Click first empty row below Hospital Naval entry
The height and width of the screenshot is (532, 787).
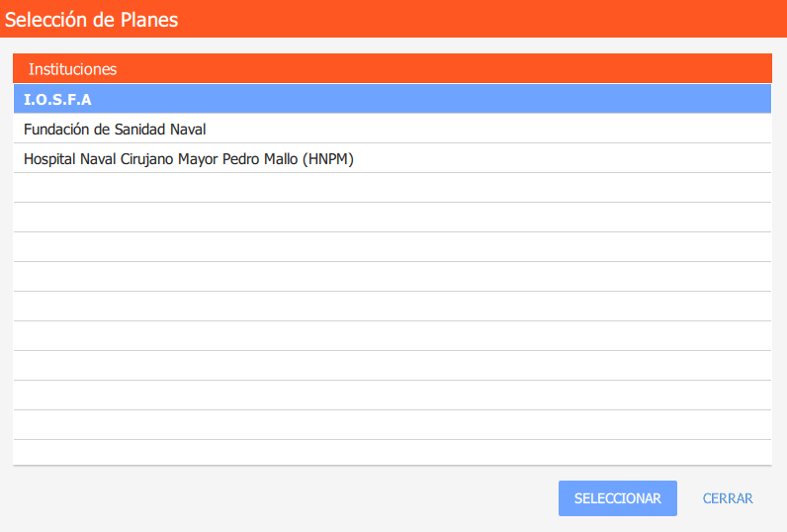(392, 188)
